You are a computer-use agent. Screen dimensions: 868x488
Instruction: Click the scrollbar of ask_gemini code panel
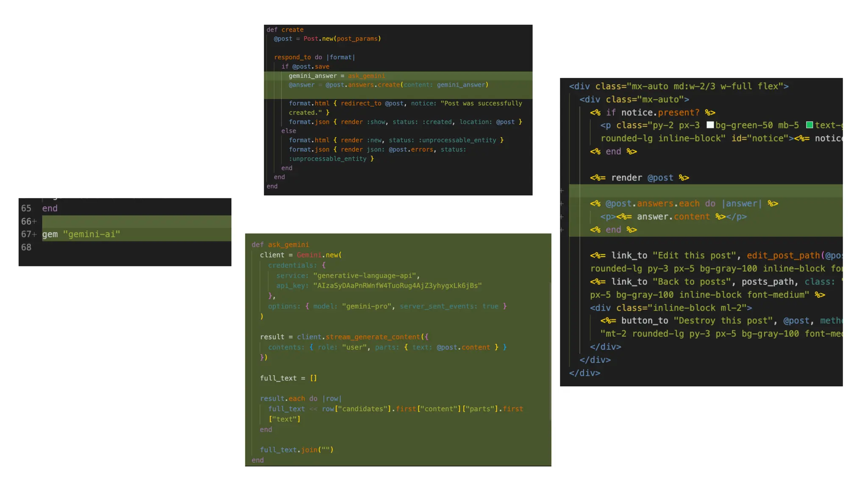(x=550, y=352)
